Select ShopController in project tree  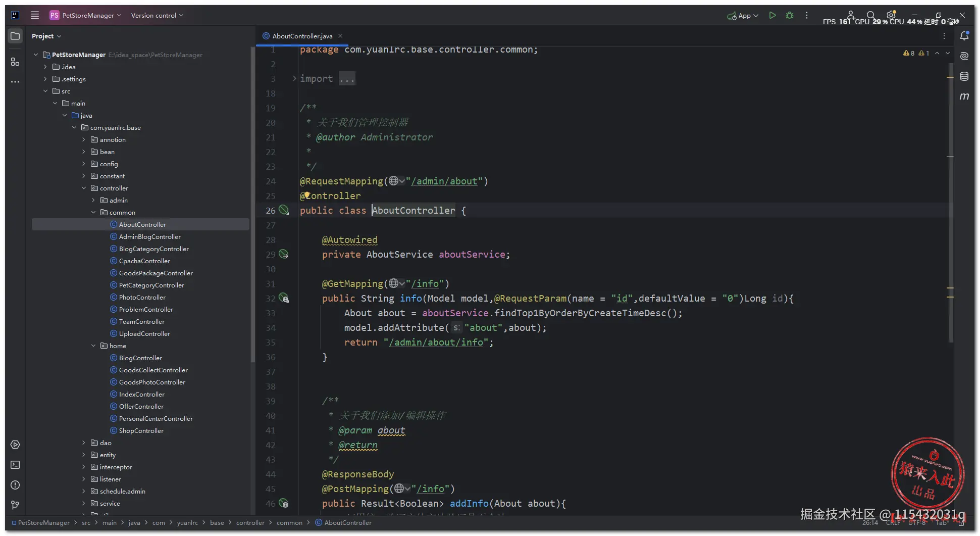click(x=141, y=430)
